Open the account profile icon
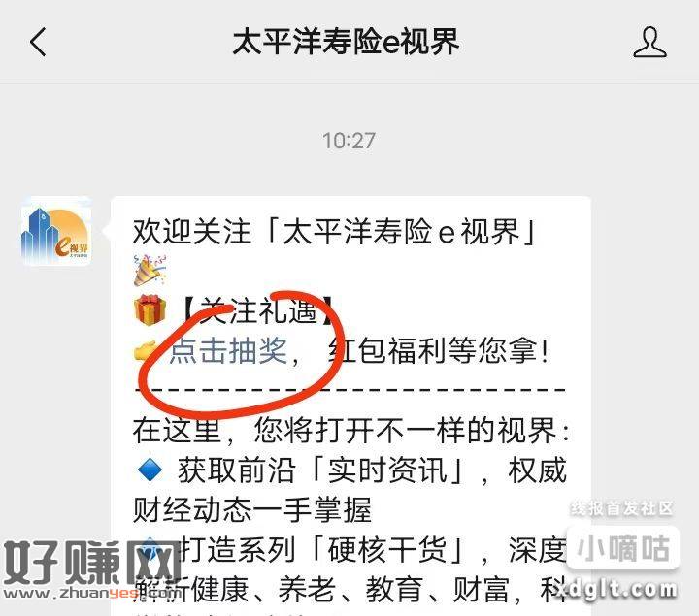Screen dimensions: 699x616 (x=649, y=42)
